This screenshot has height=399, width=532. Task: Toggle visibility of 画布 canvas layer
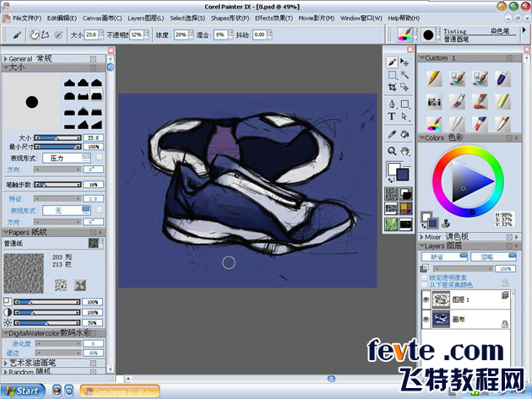tap(426, 319)
